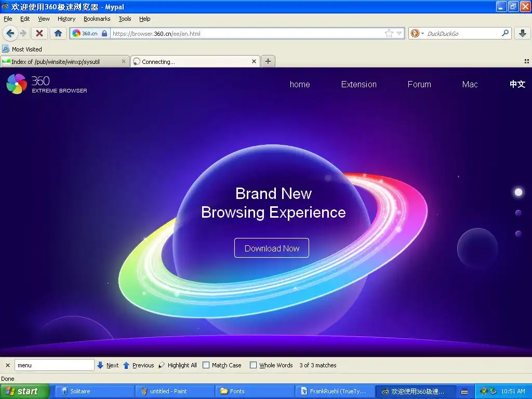Open the File menu
Screen dimensions: 532x399
coord(8,19)
